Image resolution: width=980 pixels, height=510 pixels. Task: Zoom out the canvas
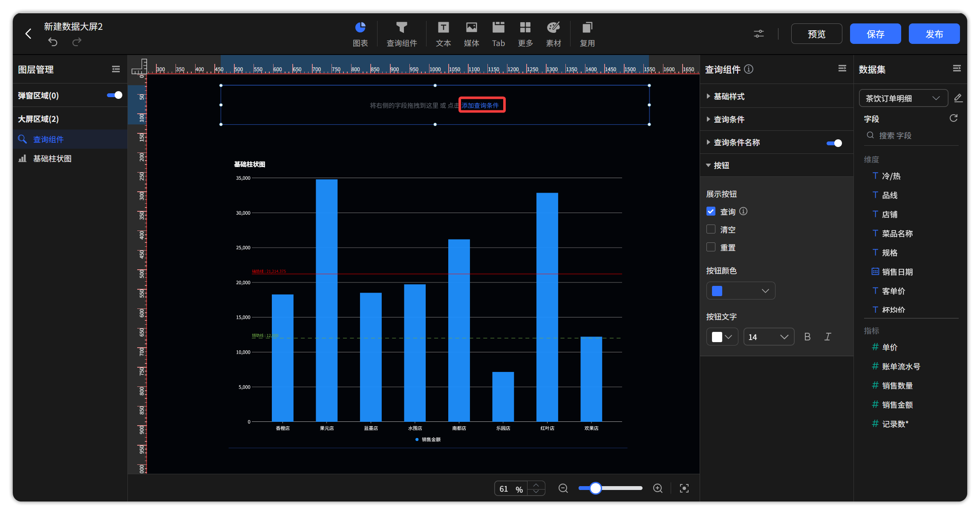click(x=563, y=488)
